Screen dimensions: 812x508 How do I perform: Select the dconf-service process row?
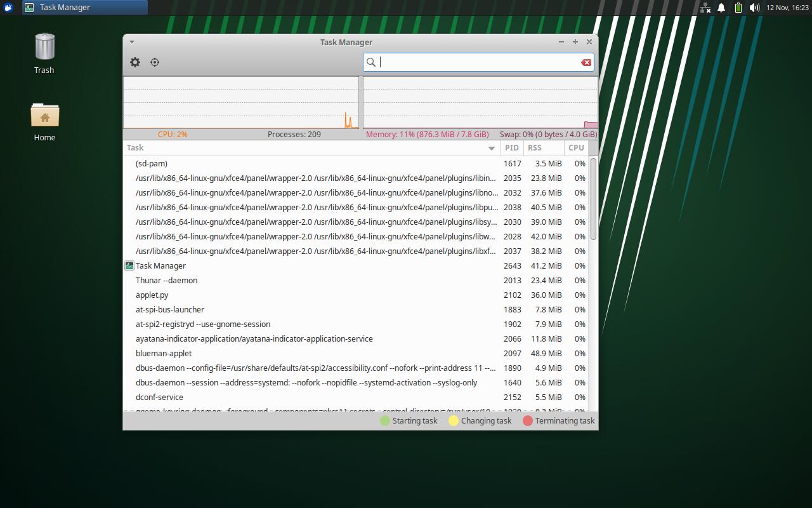tap(356, 398)
